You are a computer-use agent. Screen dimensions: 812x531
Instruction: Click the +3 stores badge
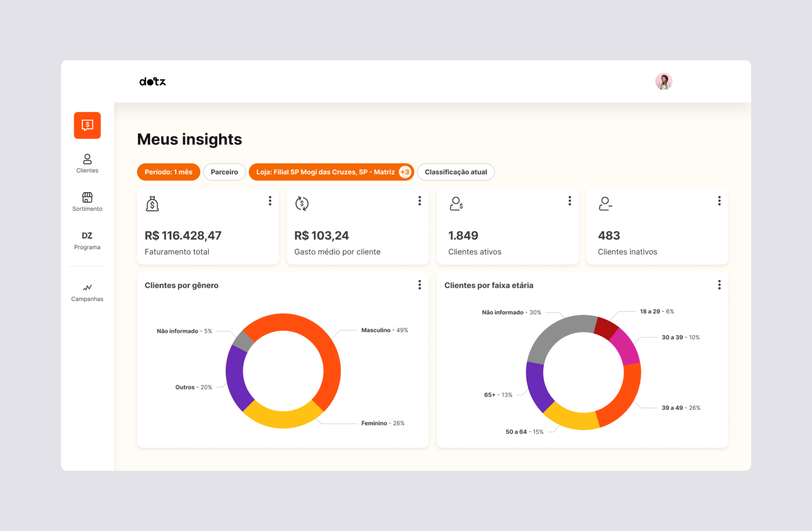pyautogui.click(x=405, y=172)
